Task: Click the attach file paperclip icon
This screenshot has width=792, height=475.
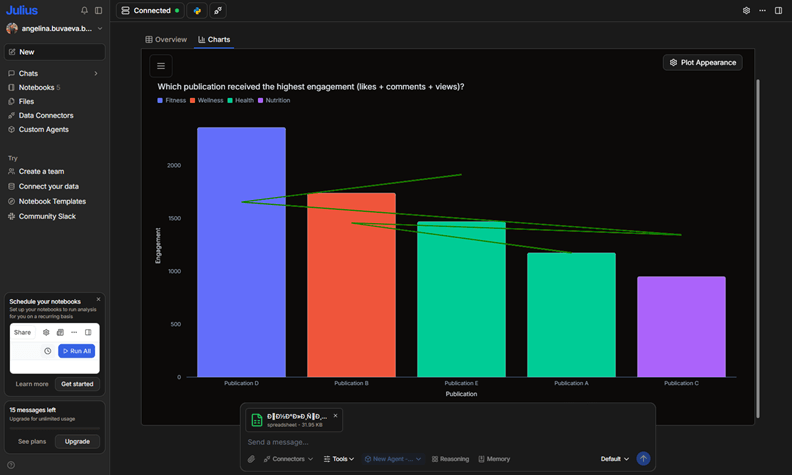Action: [252, 459]
